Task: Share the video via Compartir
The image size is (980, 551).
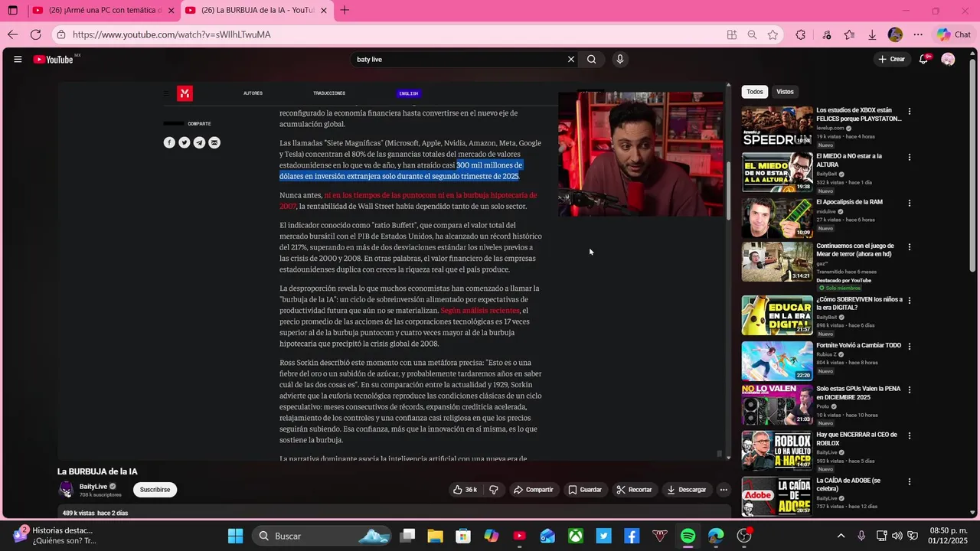Action: 534,490
